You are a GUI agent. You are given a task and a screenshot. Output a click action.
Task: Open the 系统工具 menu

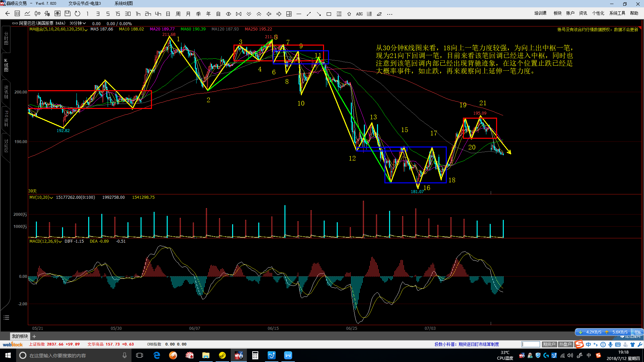(x=617, y=13)
